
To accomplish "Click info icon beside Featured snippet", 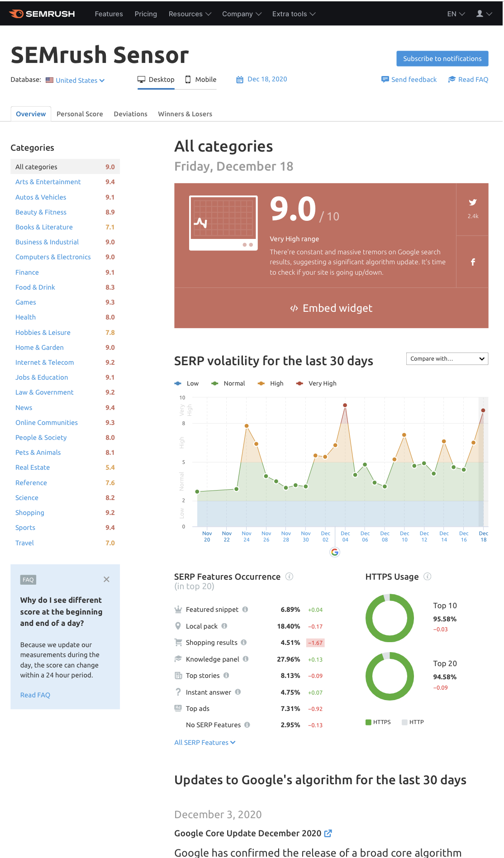I will [245, 610].
